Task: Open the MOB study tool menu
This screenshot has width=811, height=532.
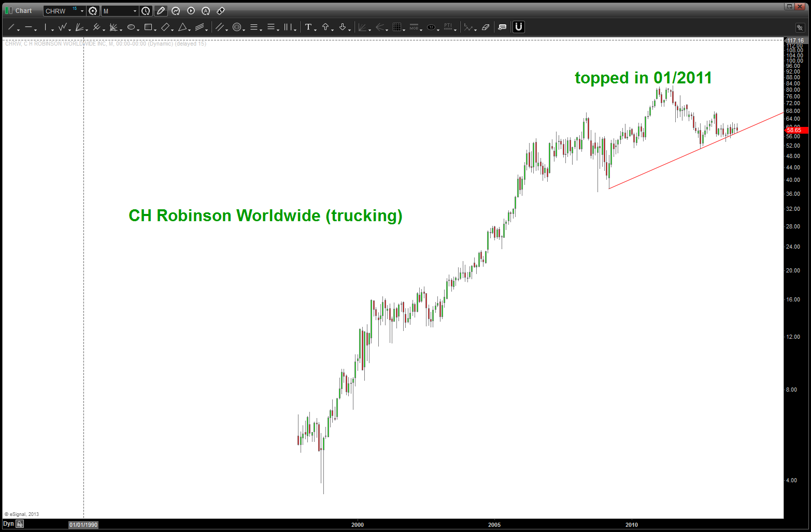Action: coord(414,27)
